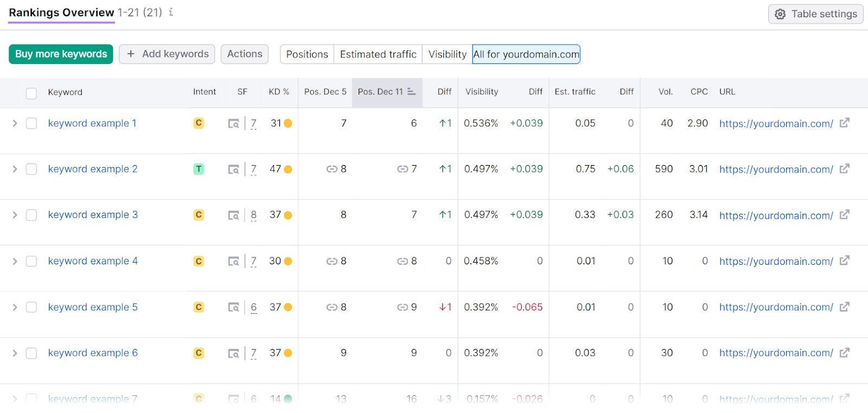The width and height of the screenshot is (868, 413).
Task: Switch to Visibility tab
Action: 448,54
